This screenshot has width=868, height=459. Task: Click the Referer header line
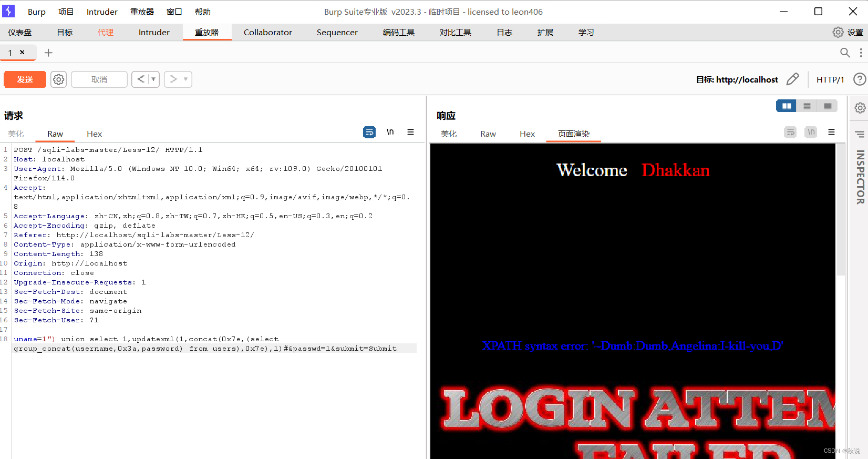click(x=134, y=235)
